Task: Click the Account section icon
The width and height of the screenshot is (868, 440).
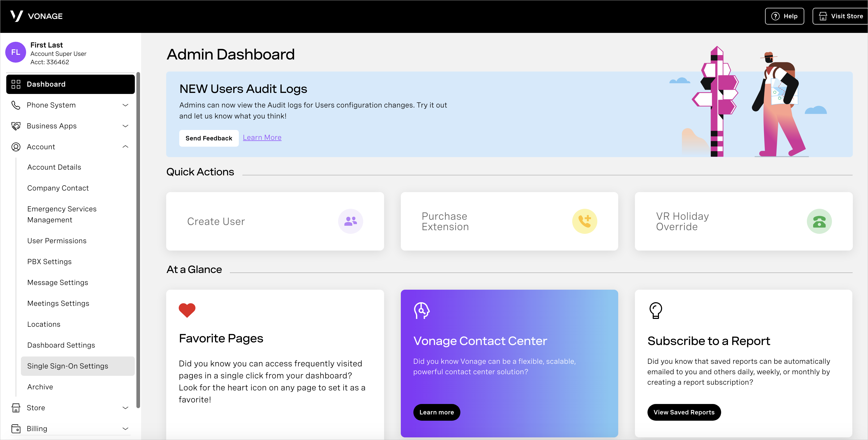Action: [x=16, y=146]
